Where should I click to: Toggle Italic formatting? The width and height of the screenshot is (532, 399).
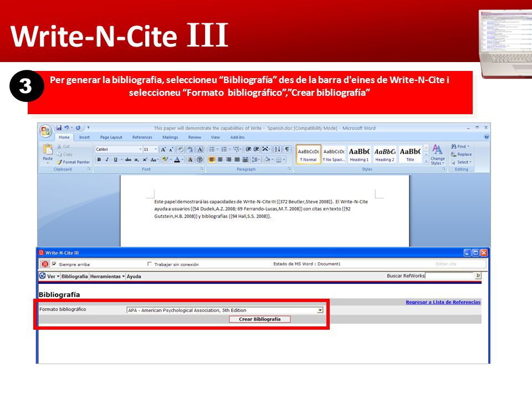click(x=107, y=160)
